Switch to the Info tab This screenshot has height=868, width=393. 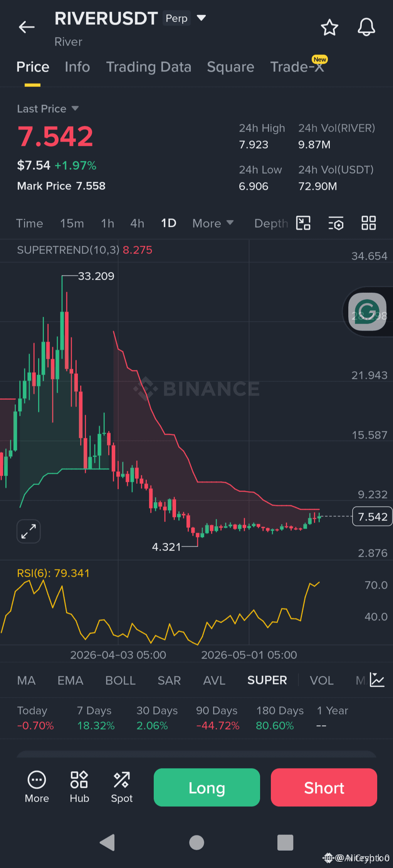point(77,67)
